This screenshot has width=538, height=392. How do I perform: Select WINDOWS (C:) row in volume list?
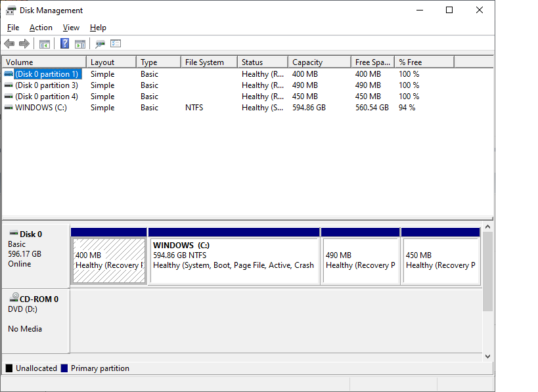pyautogui.click(x=41, y=108)
